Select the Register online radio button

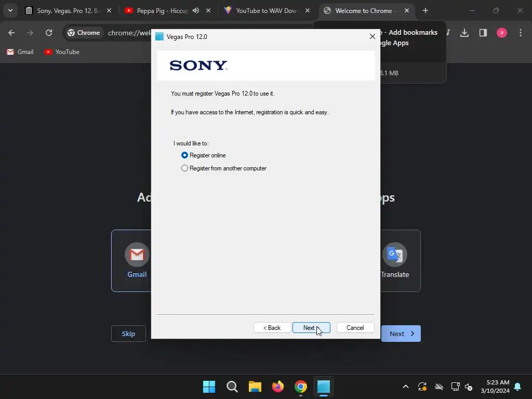coord(184,155)
